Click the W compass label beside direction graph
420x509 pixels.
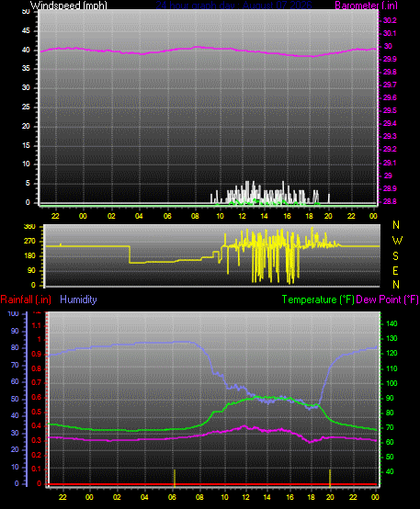coord(397,241)
